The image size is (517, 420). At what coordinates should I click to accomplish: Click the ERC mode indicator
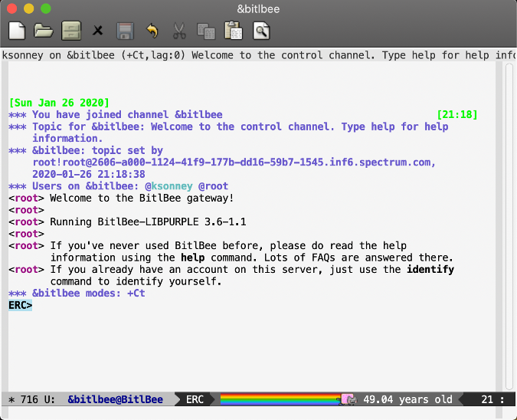coord(195,399)
